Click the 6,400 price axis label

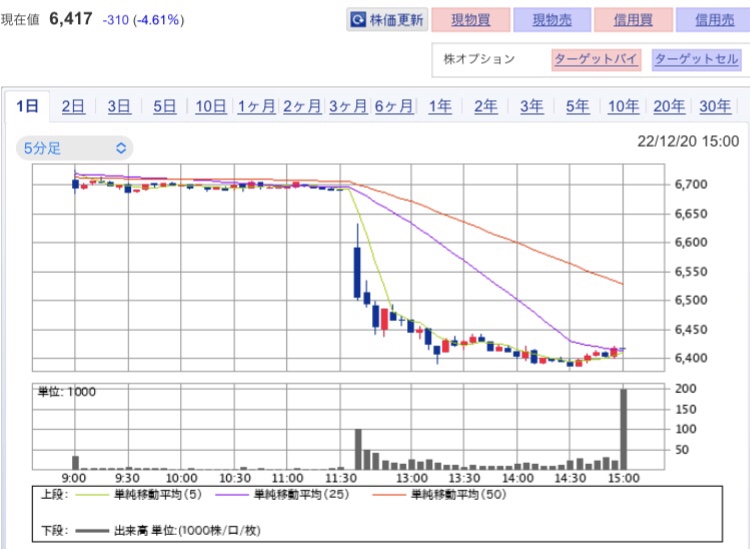(691, 358)
